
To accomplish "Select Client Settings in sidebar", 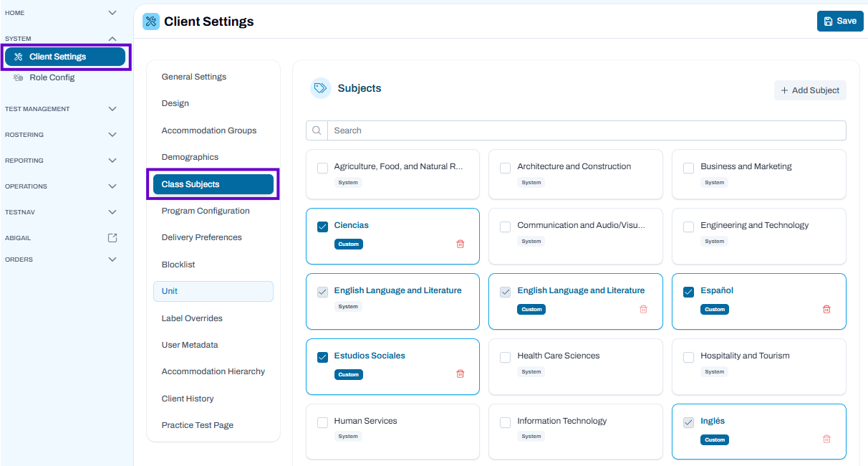I will pos(65,57).
